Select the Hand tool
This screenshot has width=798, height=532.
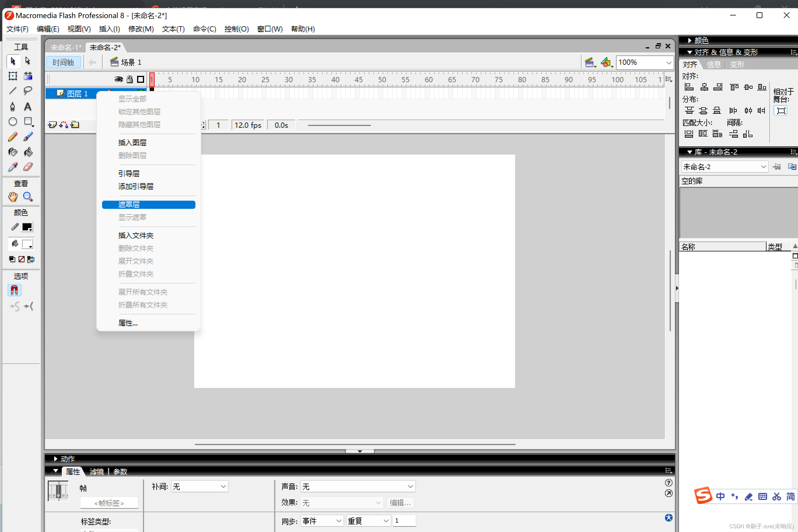coord(13,197)
